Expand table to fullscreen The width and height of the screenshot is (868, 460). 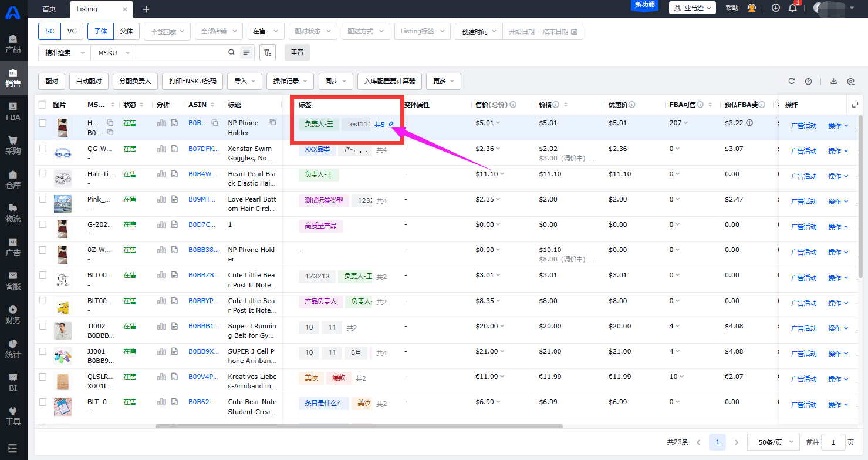[855, 105]
